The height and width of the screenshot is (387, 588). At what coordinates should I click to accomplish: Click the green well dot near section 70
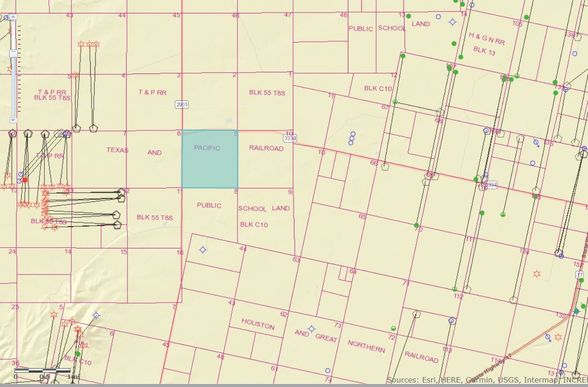point(417,225)
